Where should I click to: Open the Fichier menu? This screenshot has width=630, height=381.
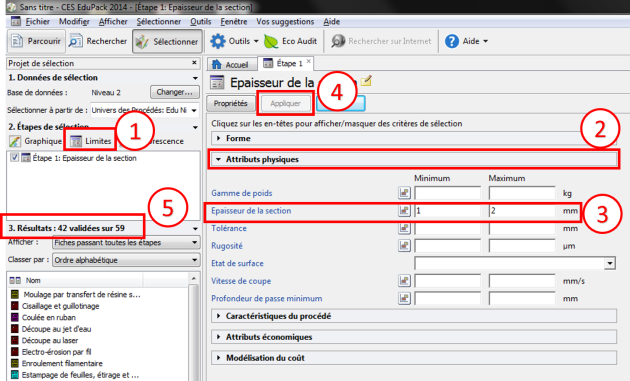(x=37, y=22)
